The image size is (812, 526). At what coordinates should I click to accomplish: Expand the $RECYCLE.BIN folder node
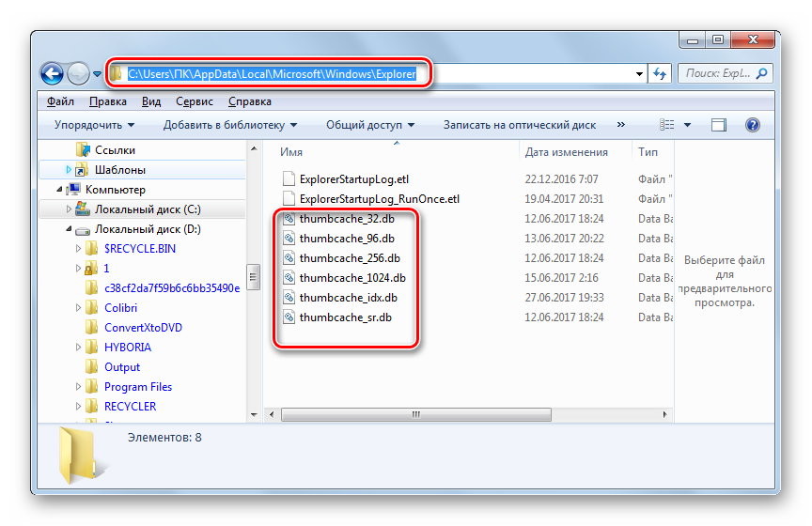(x=78, y=249)
